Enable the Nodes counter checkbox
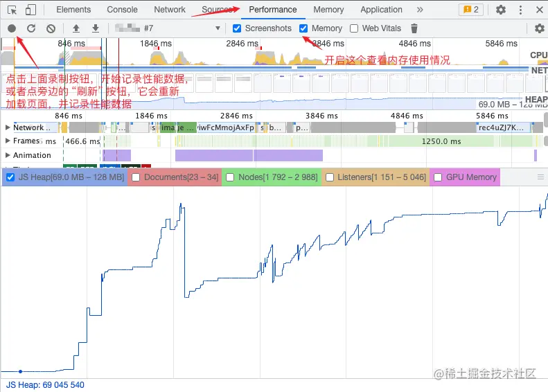 [x=230, y=177]
